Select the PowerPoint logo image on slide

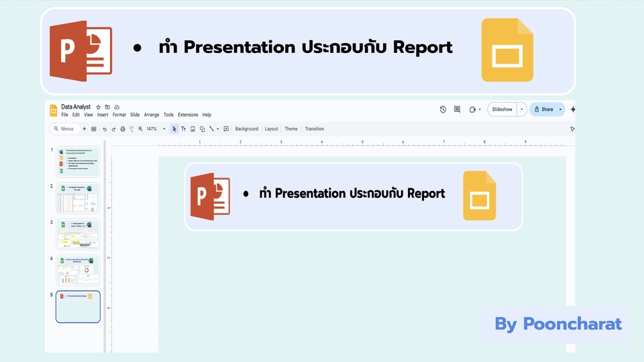coord(210,196)
